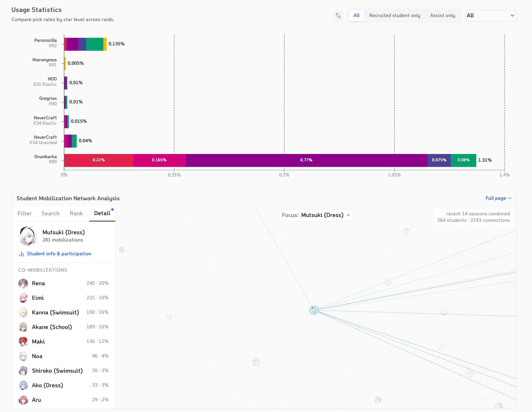The height and width of the screenshot is (412, 532).
Task: Open Full page network analysis link
Action: [498, 198]
